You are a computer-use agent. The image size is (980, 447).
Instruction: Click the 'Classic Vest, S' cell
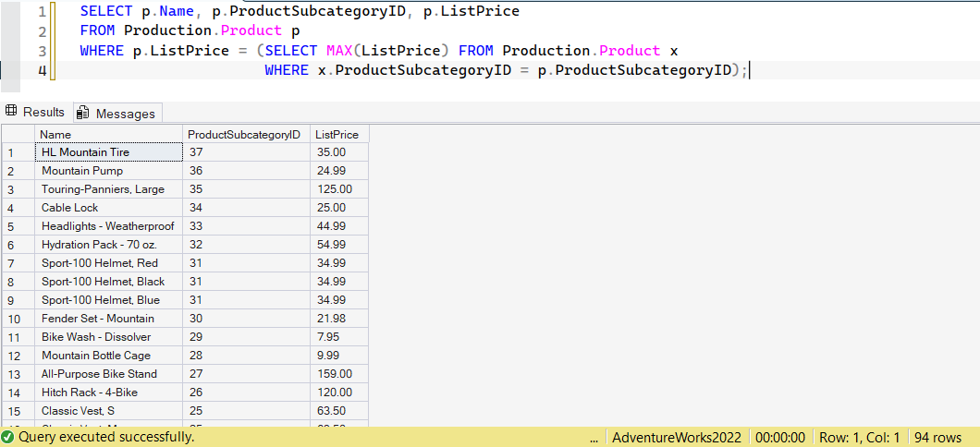110,411
